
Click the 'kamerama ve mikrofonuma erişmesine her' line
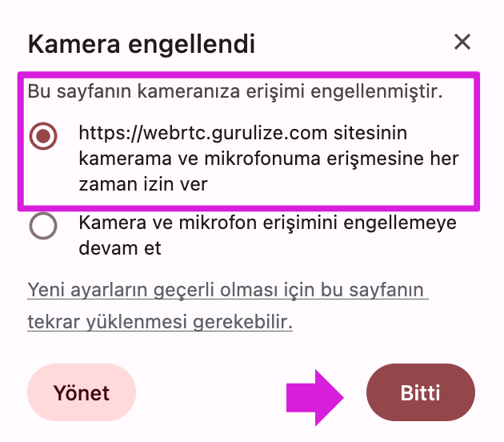(269, 159)
